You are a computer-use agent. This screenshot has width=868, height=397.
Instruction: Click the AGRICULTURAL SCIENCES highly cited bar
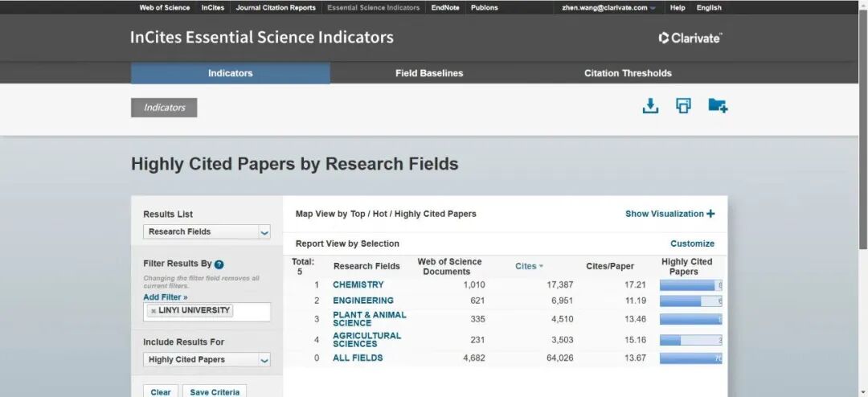tap(691, 340)
